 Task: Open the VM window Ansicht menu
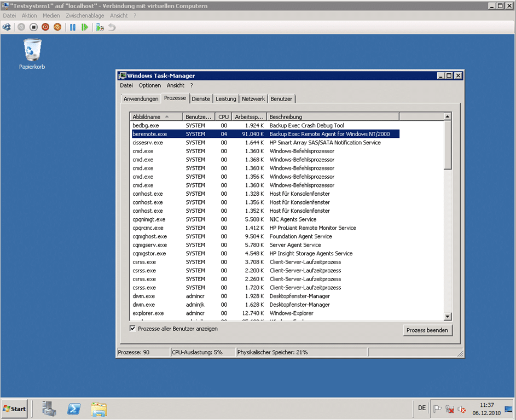pos(119,15)
